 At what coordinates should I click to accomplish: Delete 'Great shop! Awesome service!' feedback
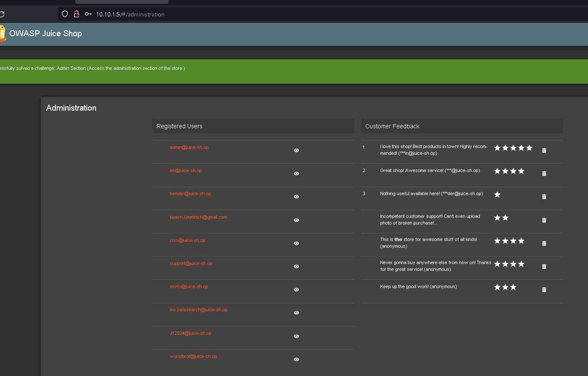click(x=544, y=173)
